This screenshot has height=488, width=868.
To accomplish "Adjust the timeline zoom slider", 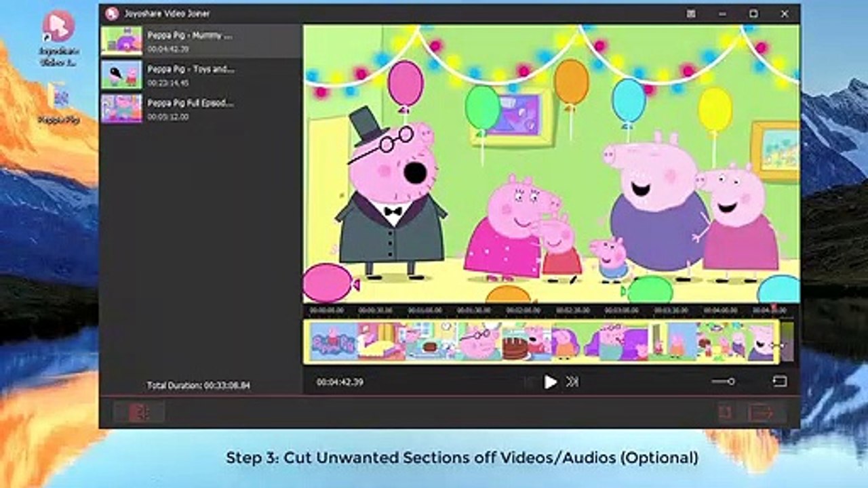I will click(724, 382).
